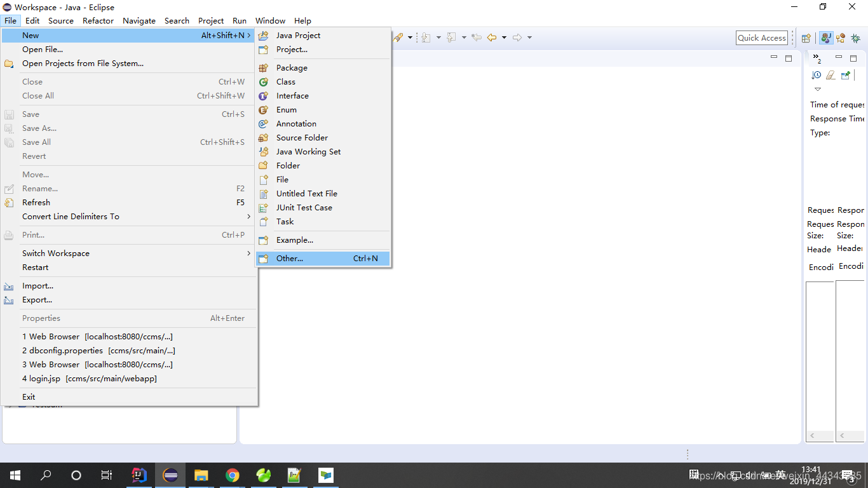Screen dimensions: 868x488
Task: Click the purple Interface icon
Action: pyautogui.click(x=263, y=96)
